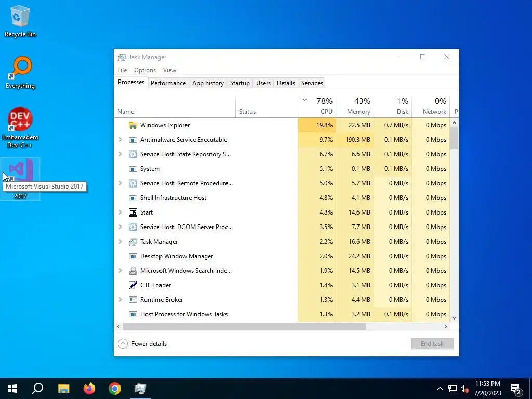Switch to the Startup tab
This screenshot has height=399, width=532.
pyautogui.click(x=240, y=83)
